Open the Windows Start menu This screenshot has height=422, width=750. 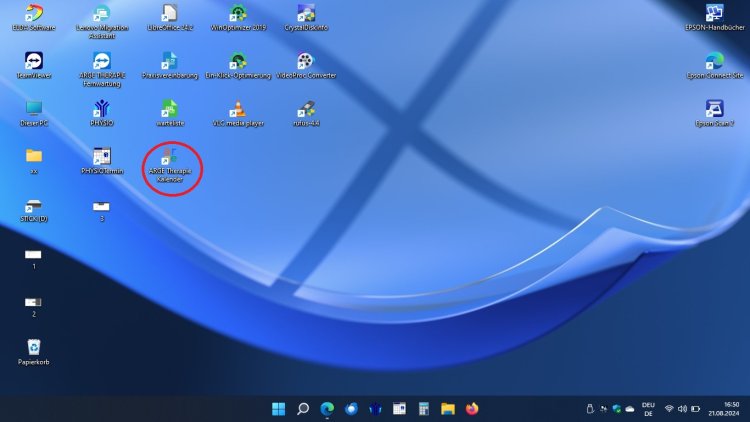[x=278, y=409]
